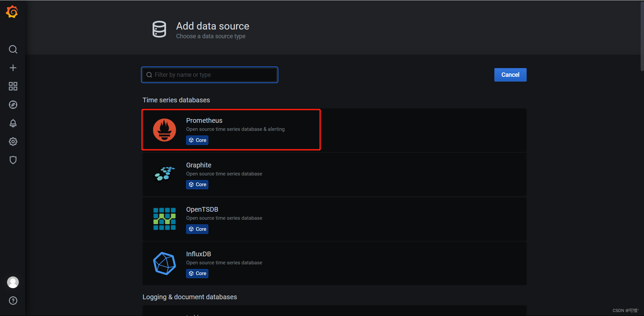Open the Configuration gear icon in sidebar

(13, 142)
